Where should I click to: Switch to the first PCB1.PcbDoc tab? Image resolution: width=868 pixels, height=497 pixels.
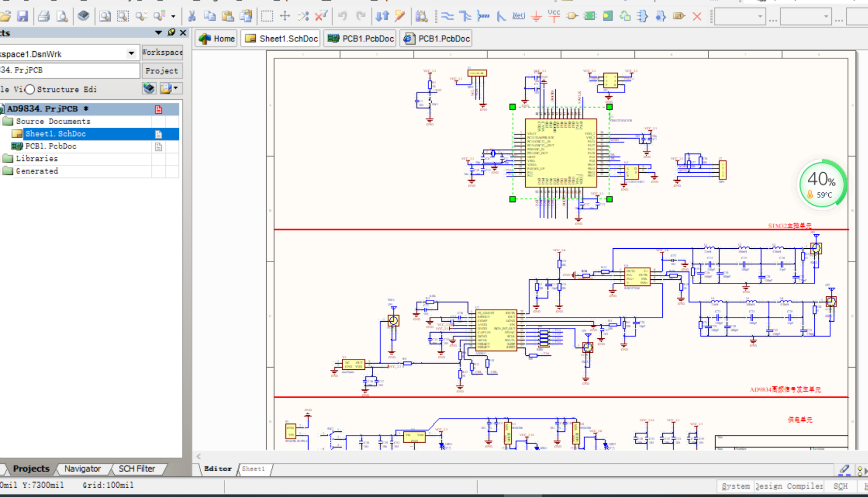pos(361,38)
